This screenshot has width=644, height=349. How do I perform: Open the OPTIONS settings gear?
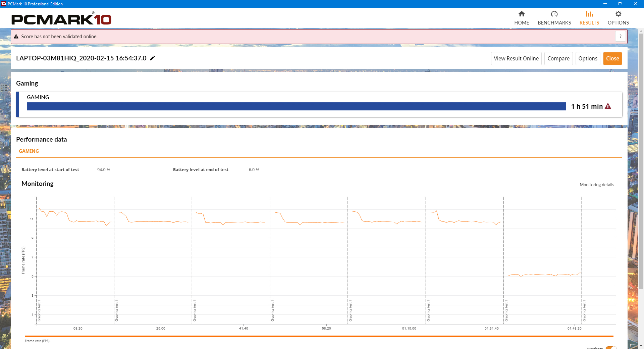[x=618, y=18]
